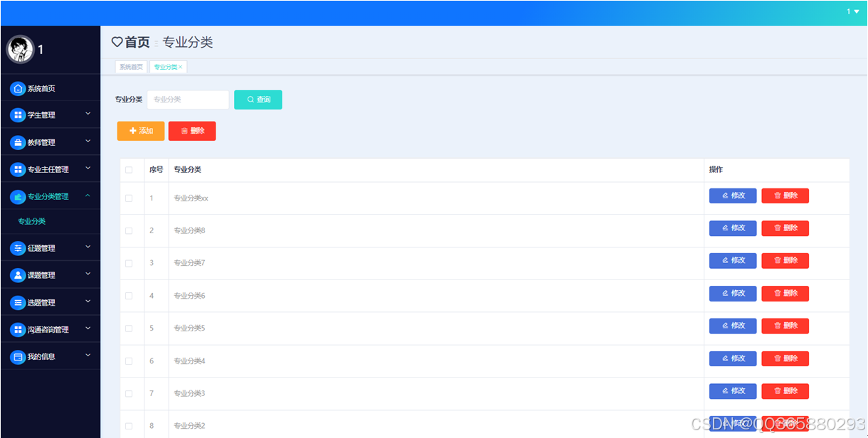
Task: Click 修改 button for row 专业分类xx
Action: tap(733, 196)
